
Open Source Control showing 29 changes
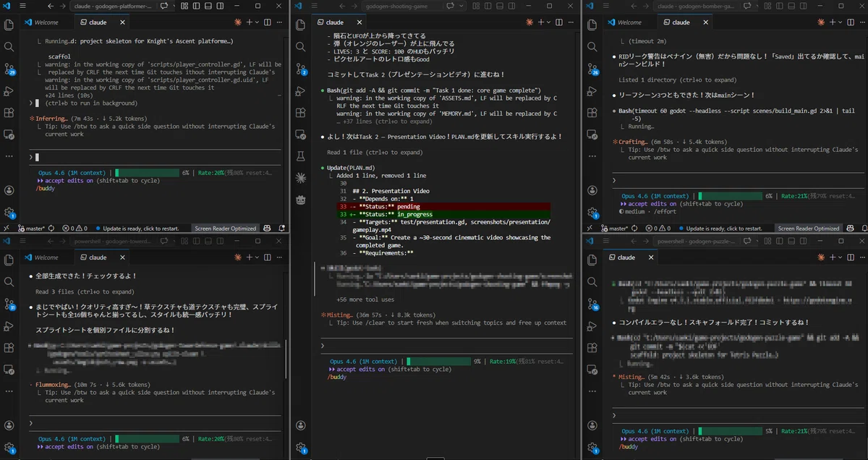[9, 69]
